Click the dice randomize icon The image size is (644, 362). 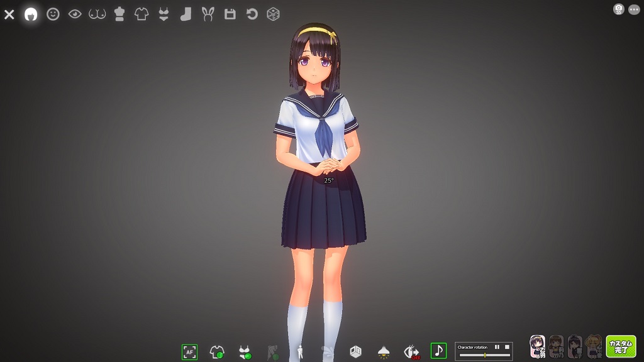(273, 14)
